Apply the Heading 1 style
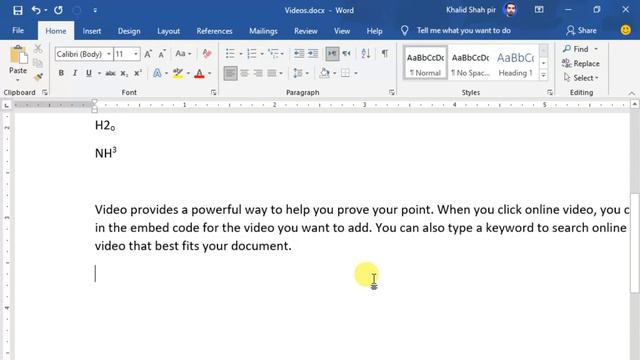 516,63
